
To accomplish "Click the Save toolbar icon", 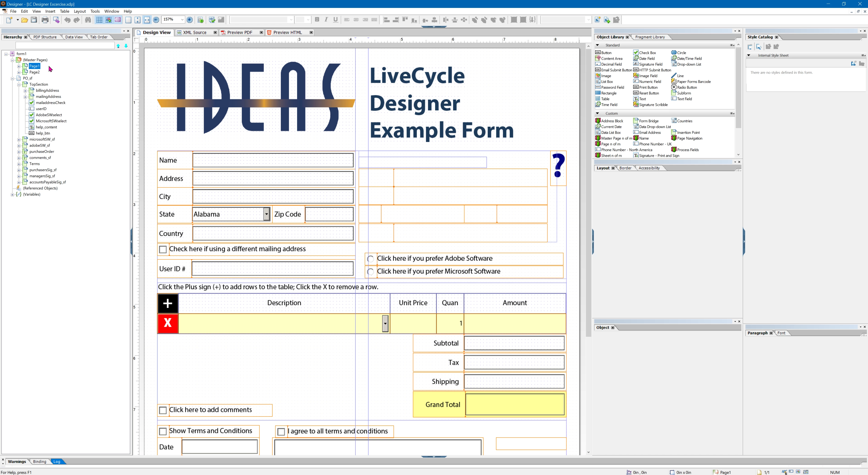I will point(34,20).
